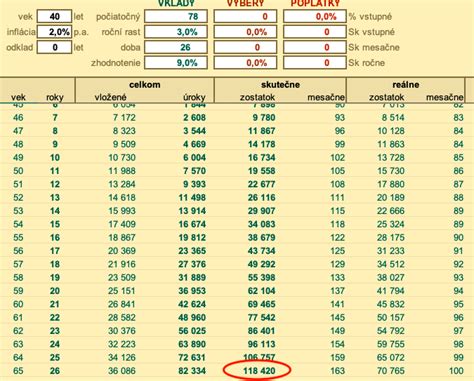
Task: Click the reálne zostatok column header
Action: click(x=386, y=97)
